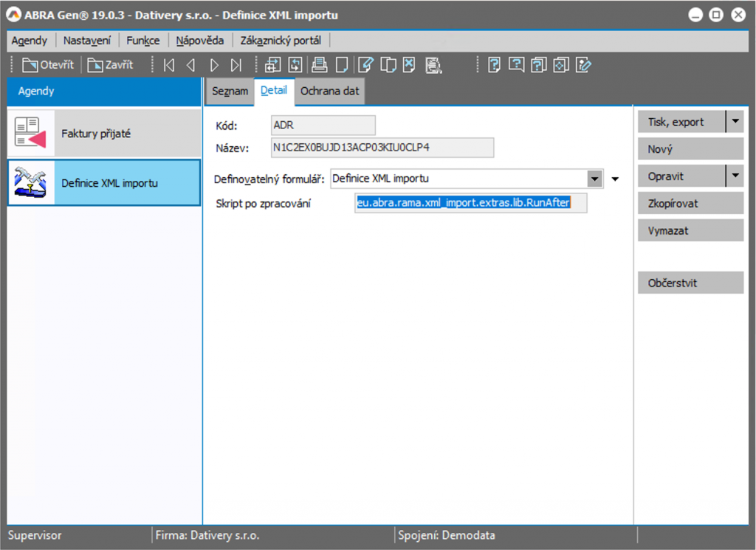This screenshot has width=756, height=550.
Task: Open the Agendy menu
Action: [30, 41]
